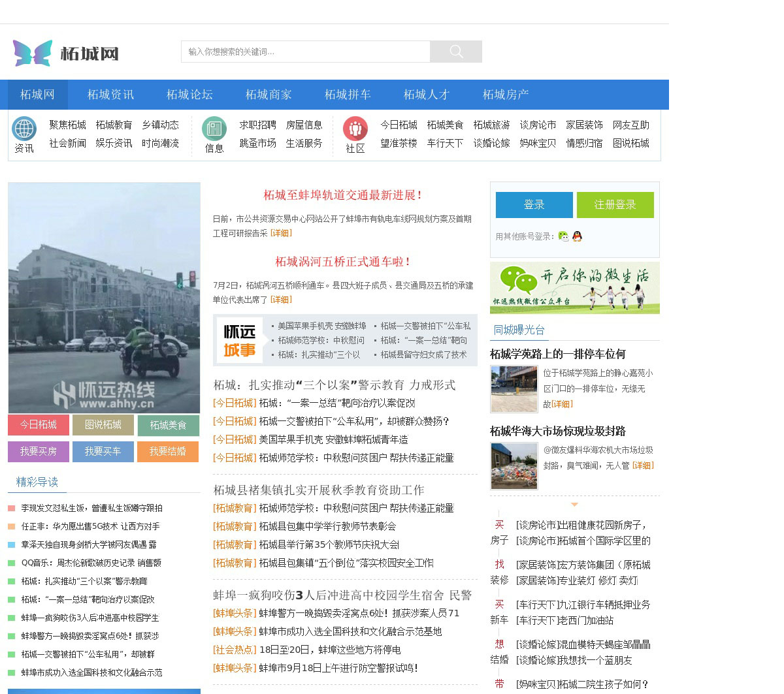The image size is (784, 694).
Task: Select the 同城曝光台 tab
Action: 519,330
